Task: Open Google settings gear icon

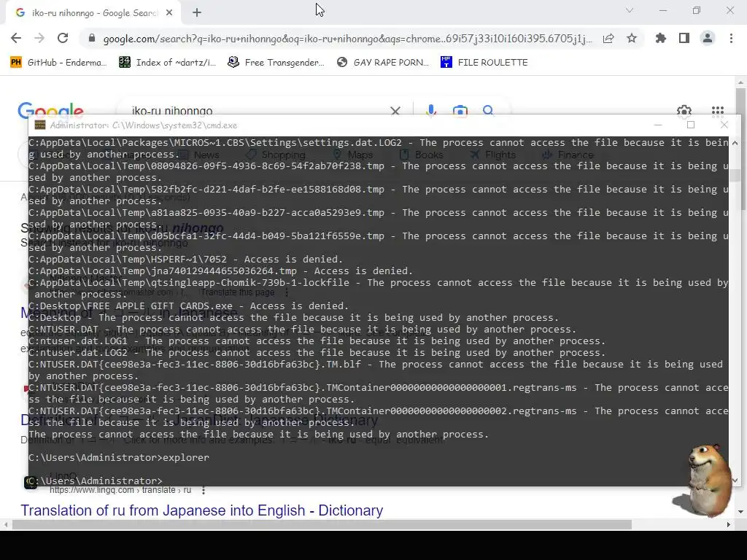Action: (684, 111)
